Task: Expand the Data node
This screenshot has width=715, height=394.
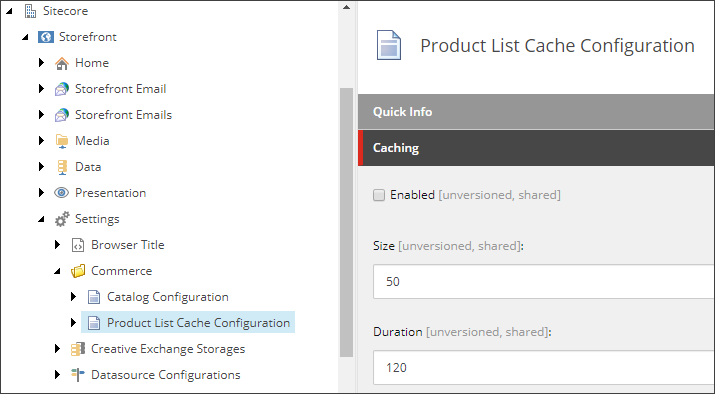Action: coord(41,167)
